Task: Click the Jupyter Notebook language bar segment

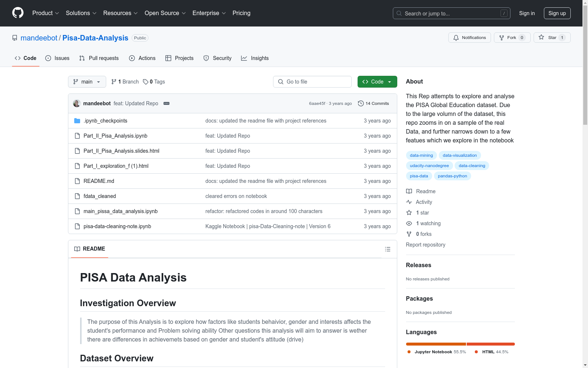Action: [436, 344]
